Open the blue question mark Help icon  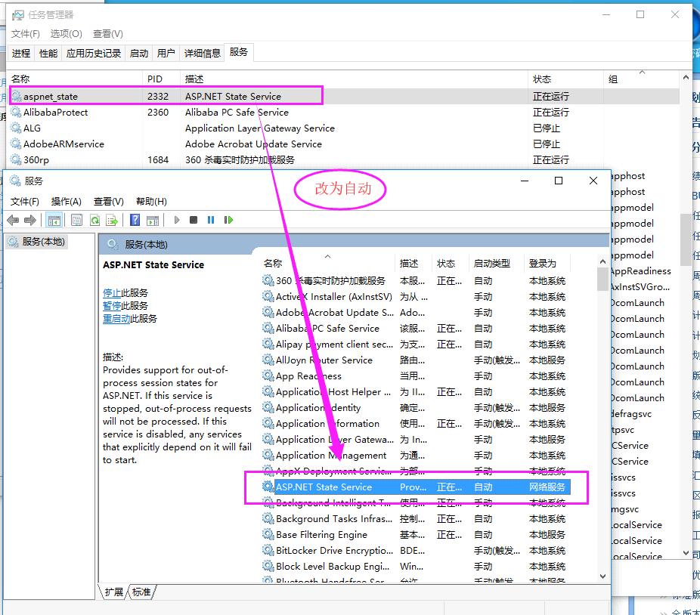tap(135, 220)
